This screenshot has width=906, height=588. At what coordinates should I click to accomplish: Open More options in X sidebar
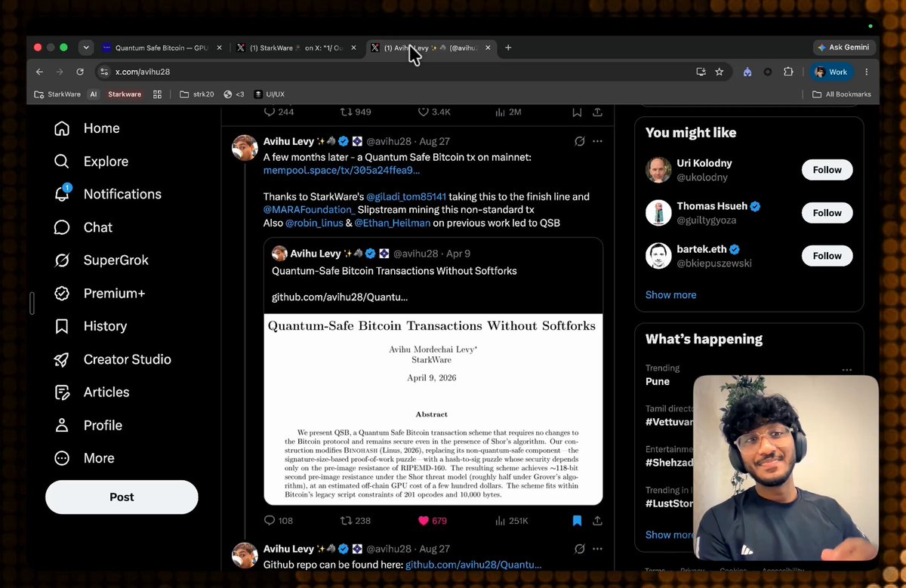pos(84,458)
